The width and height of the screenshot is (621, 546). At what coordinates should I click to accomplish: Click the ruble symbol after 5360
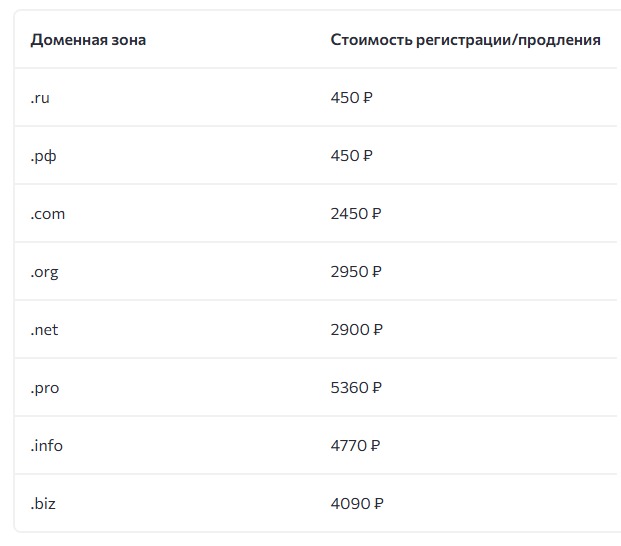point(377,388)
